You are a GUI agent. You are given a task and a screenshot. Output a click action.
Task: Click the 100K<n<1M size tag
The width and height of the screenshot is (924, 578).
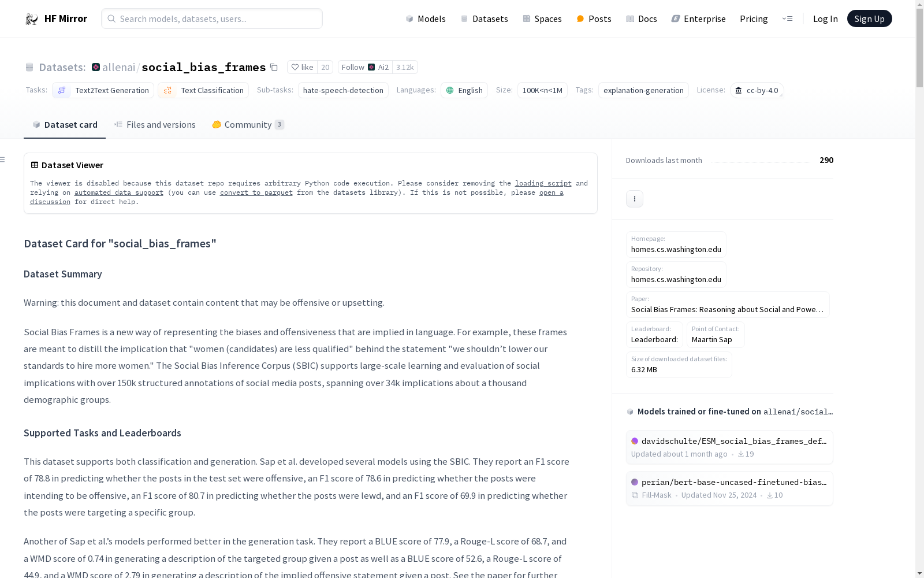(x=542, y=90)
